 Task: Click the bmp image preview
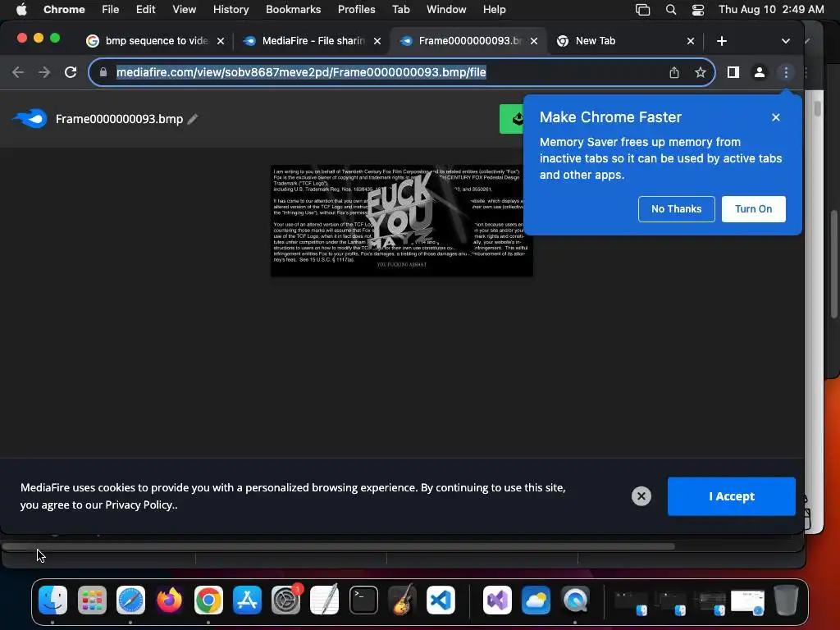point(401,221)
